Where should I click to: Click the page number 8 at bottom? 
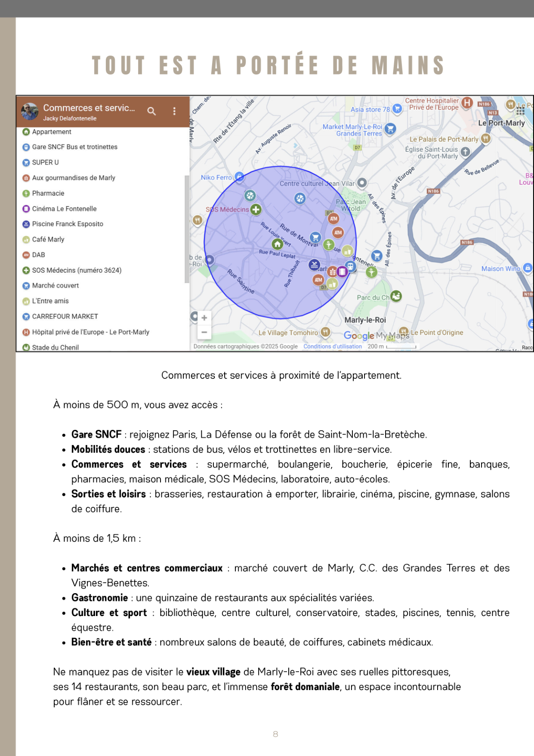tap(275, 734)
